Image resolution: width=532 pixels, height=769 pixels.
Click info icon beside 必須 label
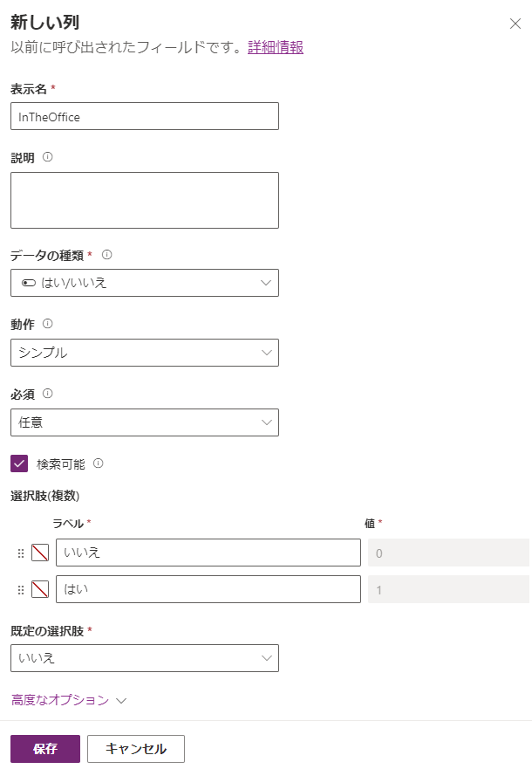click(48, 393)
